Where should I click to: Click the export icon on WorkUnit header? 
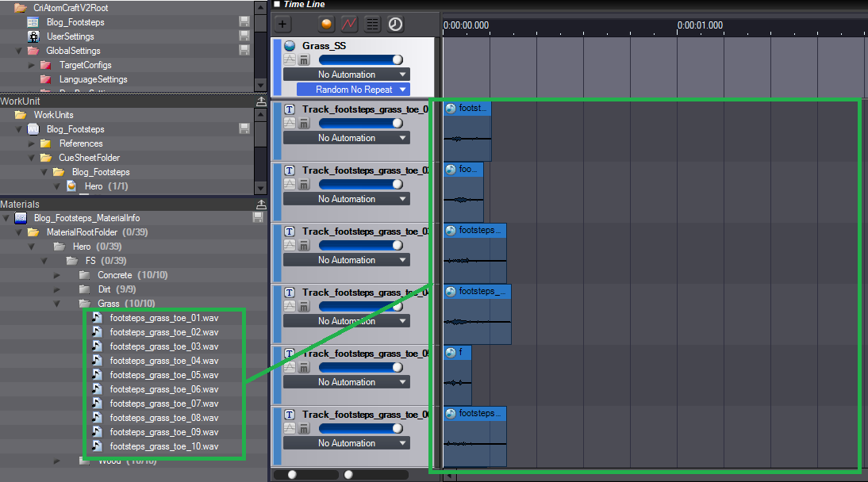point(261,101)
